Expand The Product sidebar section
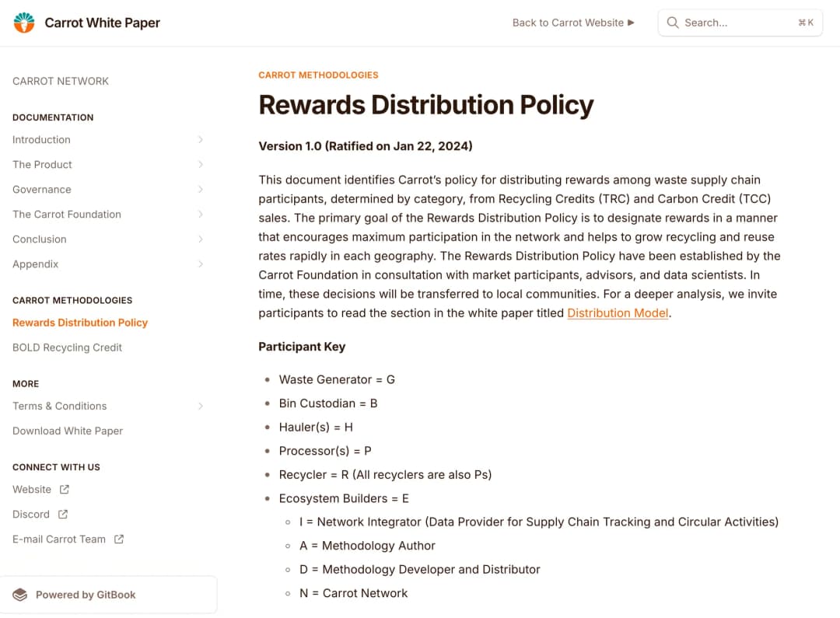Image resolution: width=840 pixels, height=618 pixels. pos(201,164)
